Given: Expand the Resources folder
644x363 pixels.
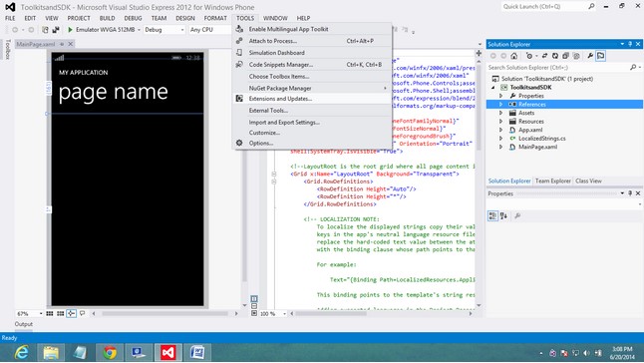Looking at the screenshot, I should click(x=500, y=121).
